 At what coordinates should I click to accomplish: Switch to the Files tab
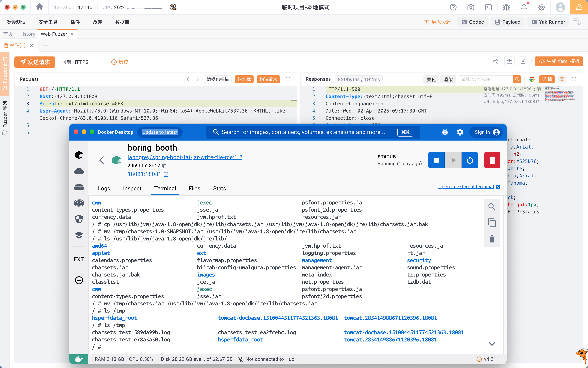[x=194, y=188]
